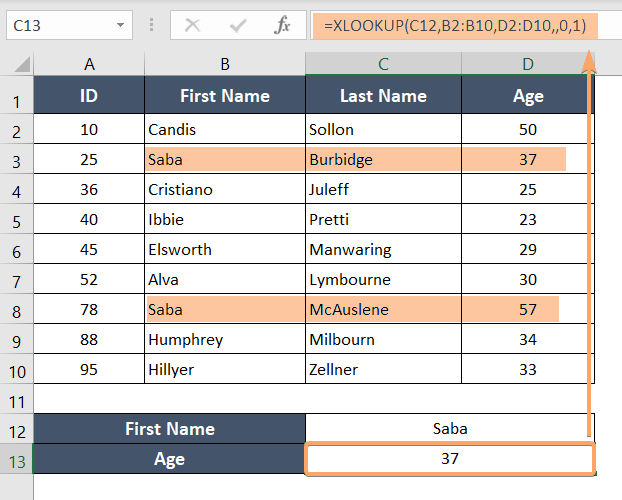Select column B header
The height and width of the screenshot is (500, 622).
point(225,64)
